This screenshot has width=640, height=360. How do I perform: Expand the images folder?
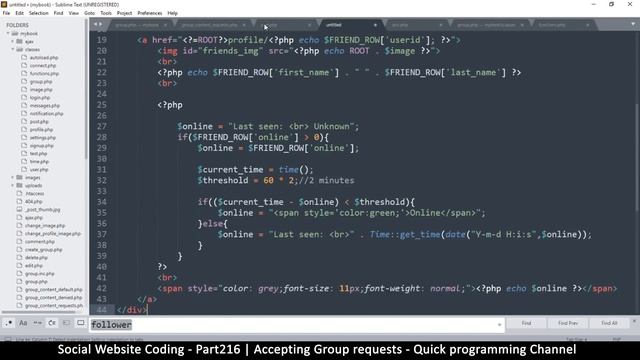(x=13, y=178)
